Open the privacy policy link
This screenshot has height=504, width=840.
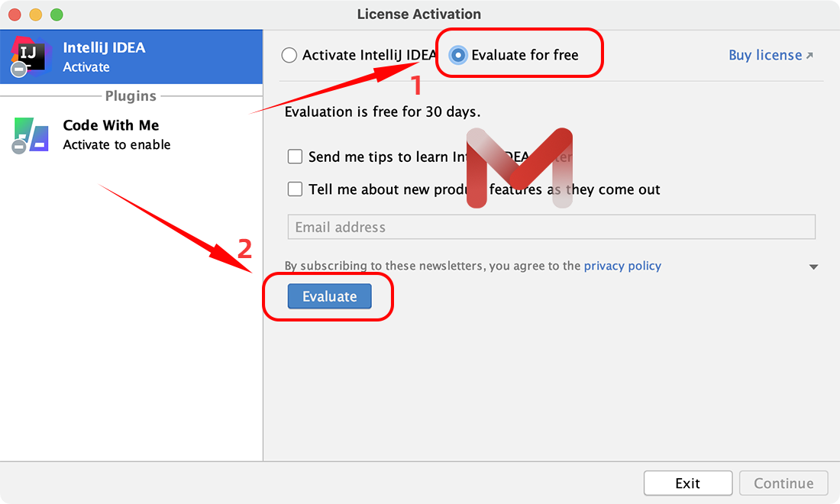(x=622, y=266)
